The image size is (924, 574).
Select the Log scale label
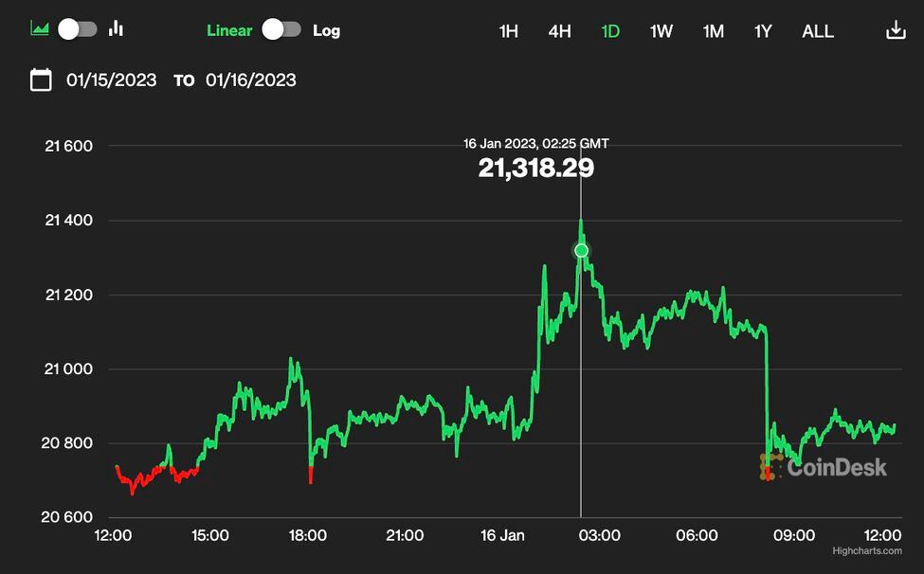pyautogui.click(x=326, y=30)
